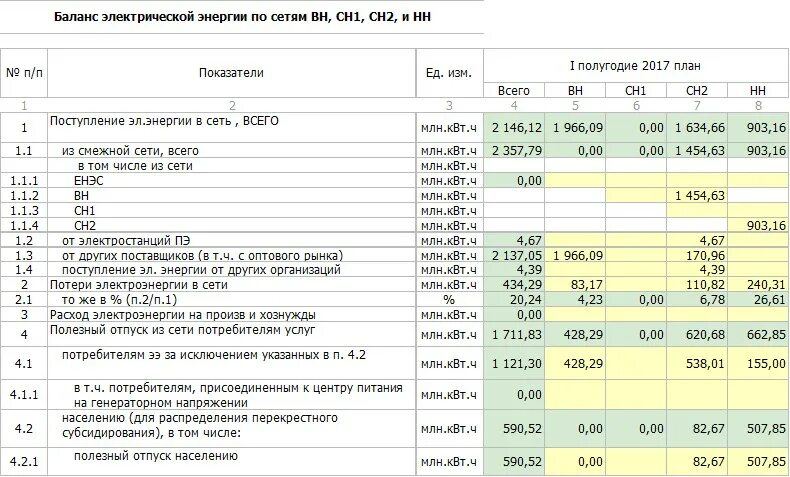790x477 pixels.
Task: Select Всего value 4,67 in row 1.2
Action: pos(530,240)
